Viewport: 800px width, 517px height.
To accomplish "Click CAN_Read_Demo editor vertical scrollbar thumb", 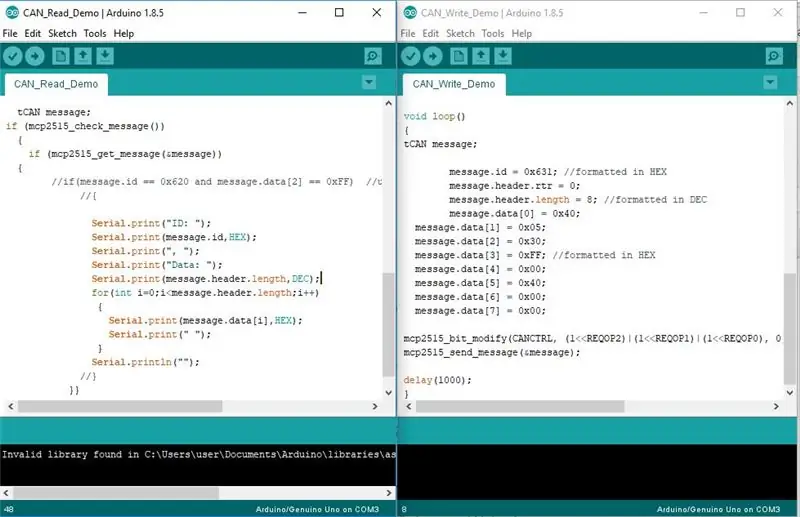I will 388,325.
